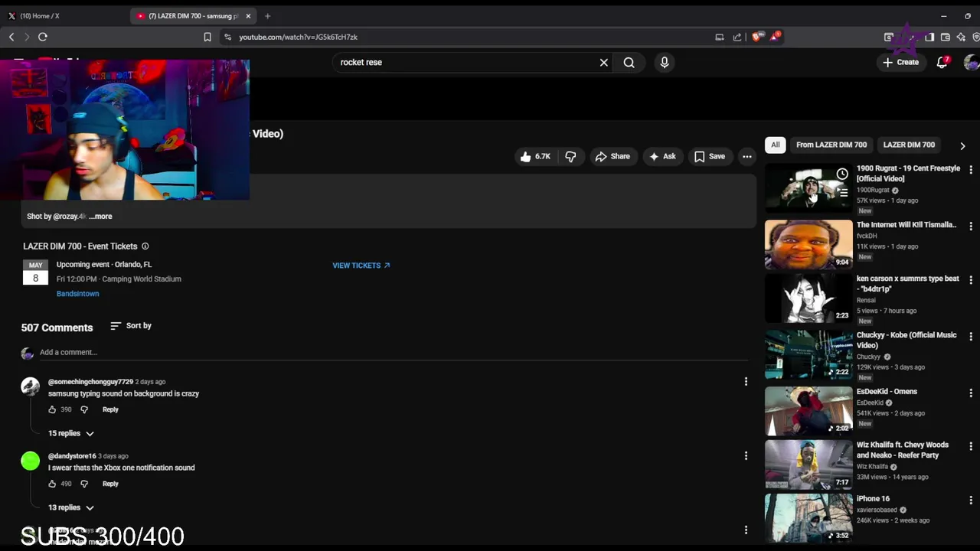The height and width of the screenshot is (551, 980).
Task: Click the Share button under the video
Action: coord(612,156)
